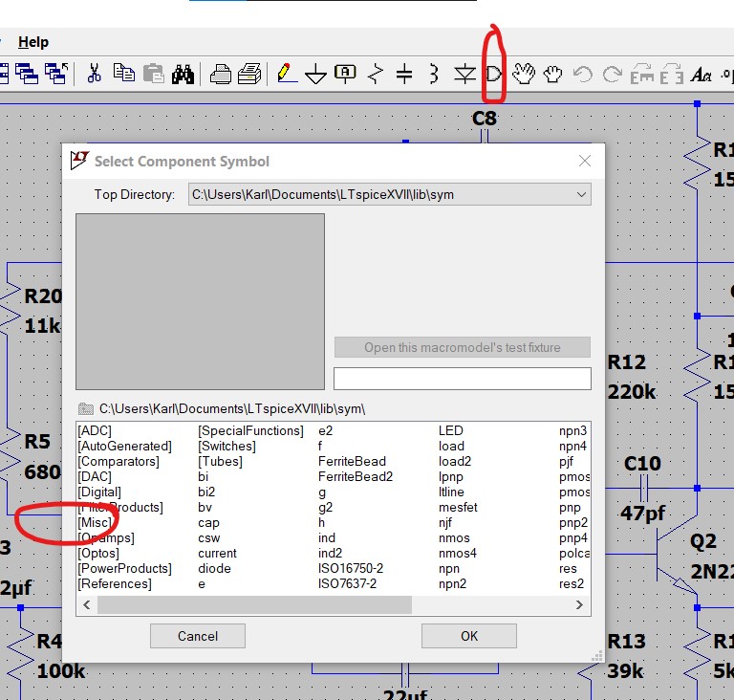The image size is (734, 700).
Task: Open Find with the binoculars icon
Action: pos(183,74)
